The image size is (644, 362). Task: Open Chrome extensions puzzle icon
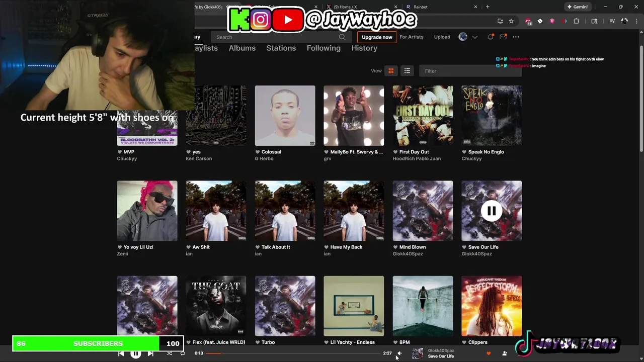[577, 21]
